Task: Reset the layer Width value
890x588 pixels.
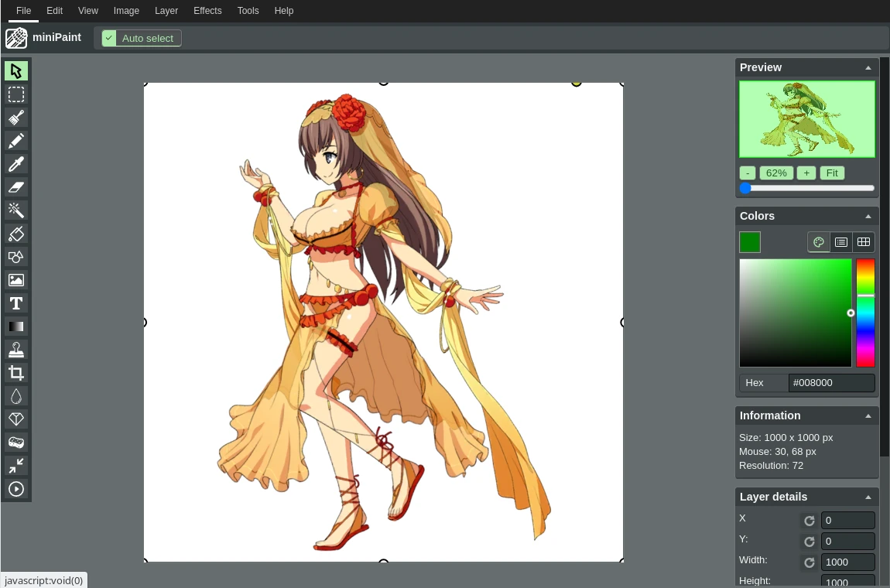Action: click(x=810, y=562)
